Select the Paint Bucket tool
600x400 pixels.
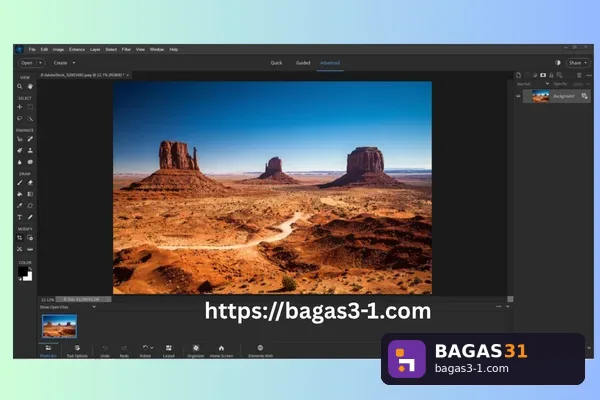[x=20, y=194]
